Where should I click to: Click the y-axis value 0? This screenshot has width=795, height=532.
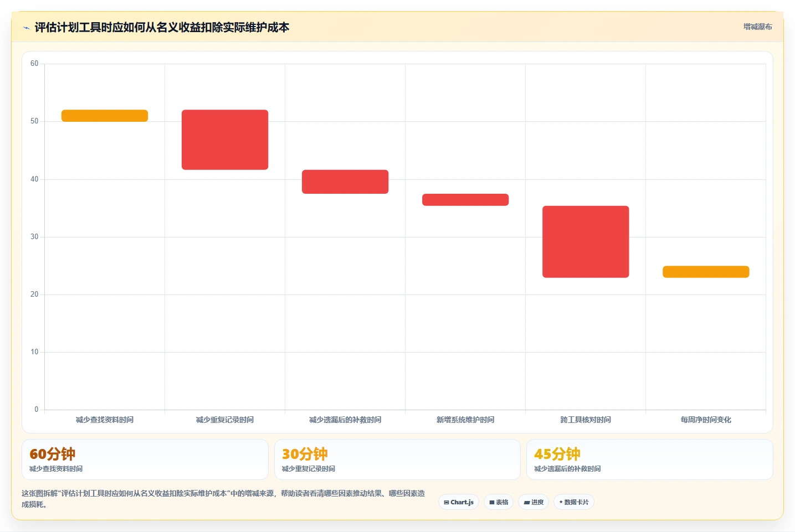point(37,410)
